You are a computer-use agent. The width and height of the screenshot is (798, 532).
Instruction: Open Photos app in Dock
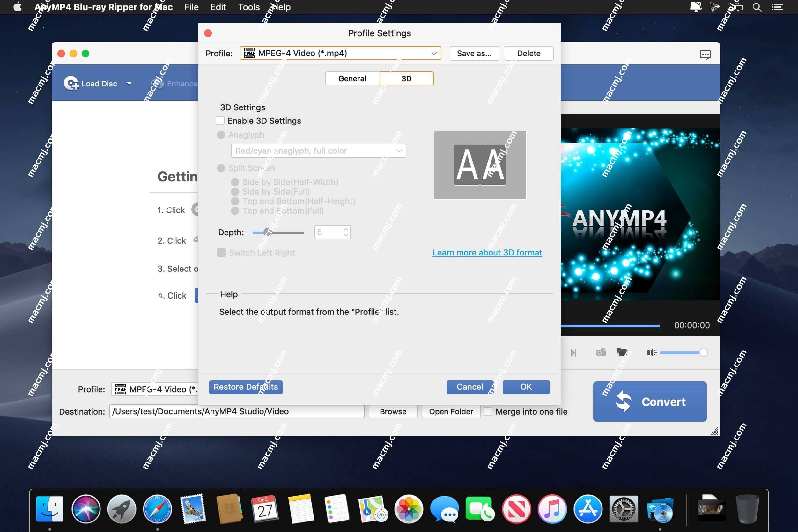coord(409,509)
